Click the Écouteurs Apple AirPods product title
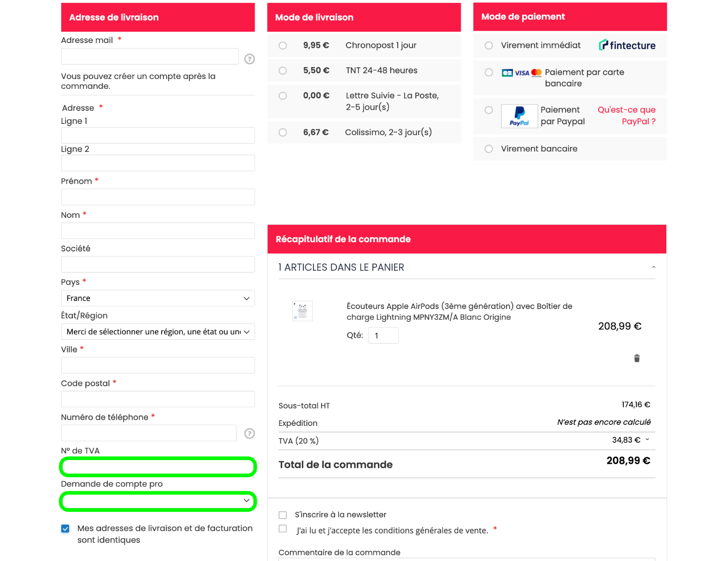The height and width of the screenshot is (561, 728). [459, 312]
